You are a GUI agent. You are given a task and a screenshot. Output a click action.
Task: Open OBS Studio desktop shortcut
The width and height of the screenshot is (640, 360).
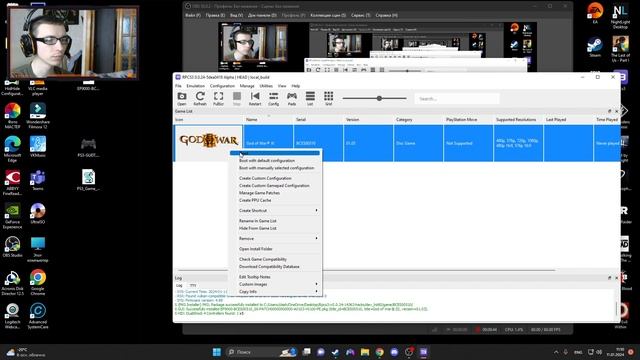tap(12, 247)
